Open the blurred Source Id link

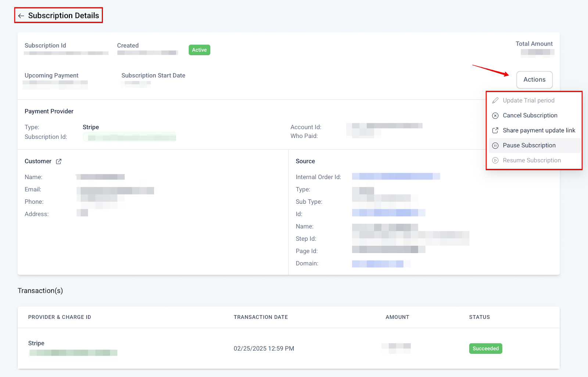click(388, 213)
